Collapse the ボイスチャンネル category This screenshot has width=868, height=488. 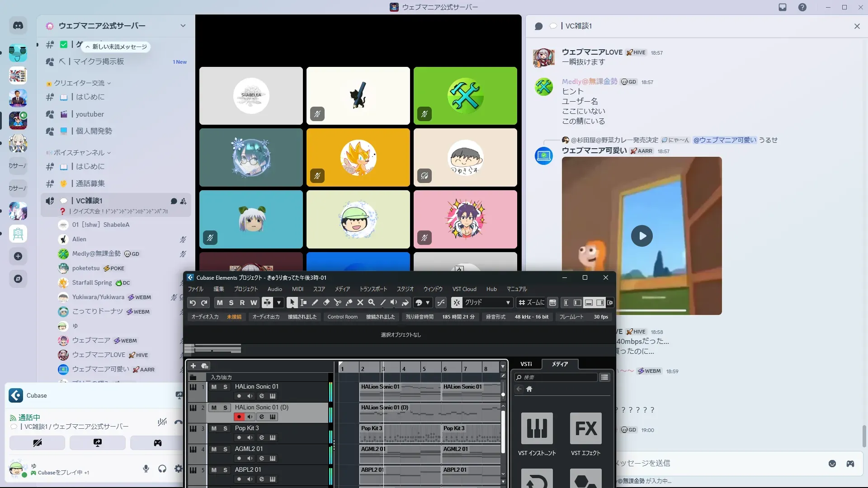pyautogui.click(x=79, y=153)
